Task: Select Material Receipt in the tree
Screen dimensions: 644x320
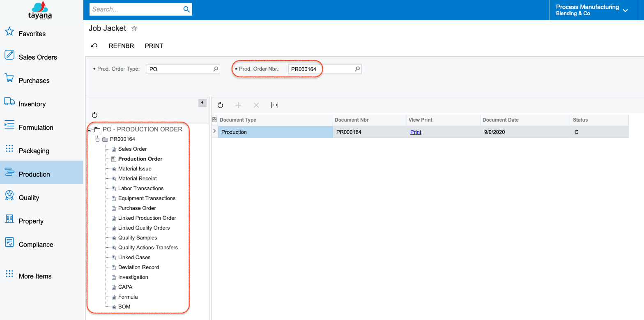Action: coord(137,179)
